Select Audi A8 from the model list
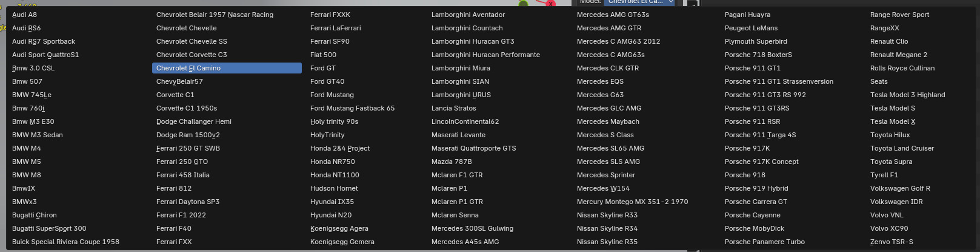Screen dimensions: 980x252 pos(24,15)
